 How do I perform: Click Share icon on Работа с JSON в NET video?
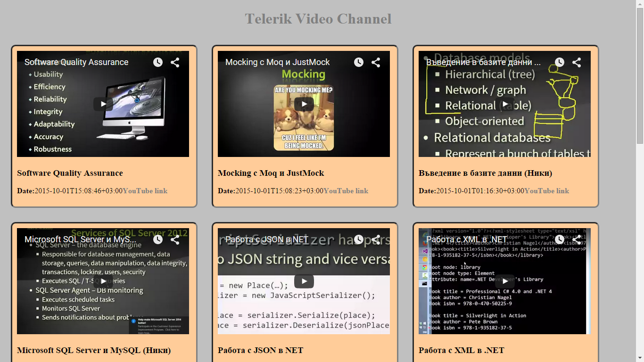(376, 239)
